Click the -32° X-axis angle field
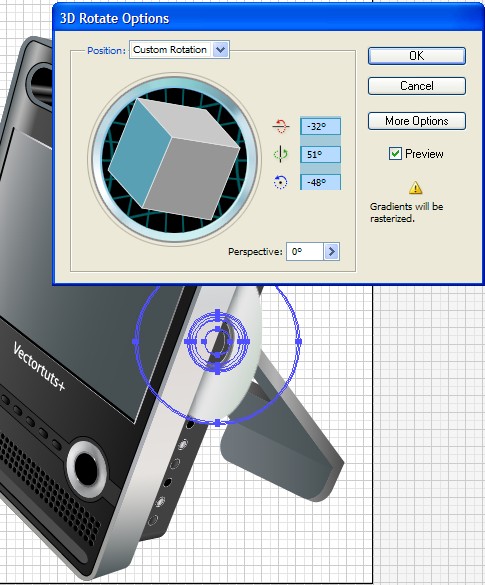 coord(320,126)
